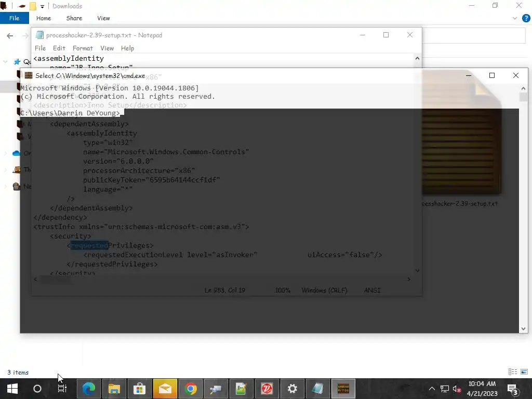The width and height of the screenshot is (532, 399).
Task: Minimize the Notepad window
Action: (362, 35)
